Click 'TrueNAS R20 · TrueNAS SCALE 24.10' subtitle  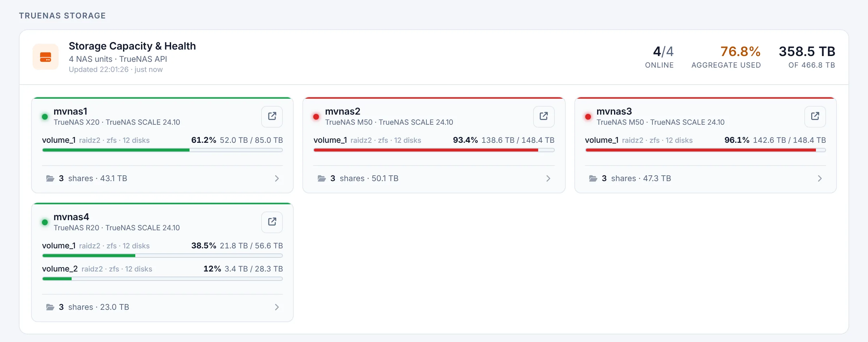pyautogui.click(x=117, y=228)
